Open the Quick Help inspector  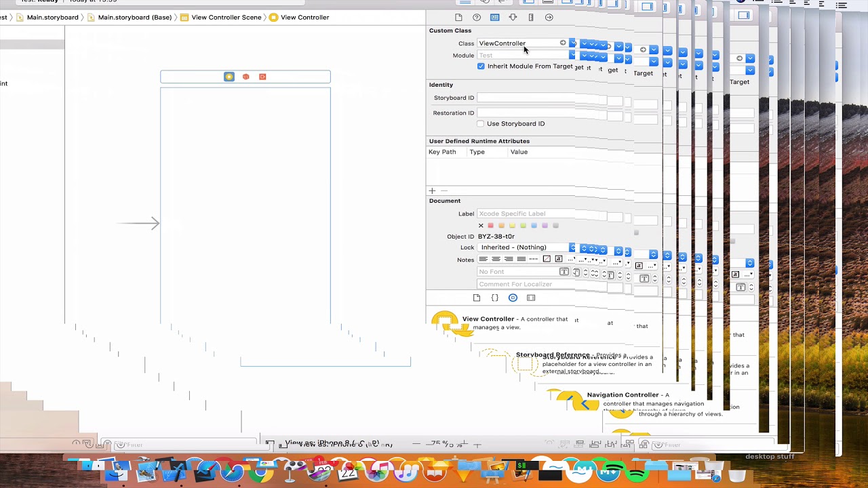tap(477, 18)
